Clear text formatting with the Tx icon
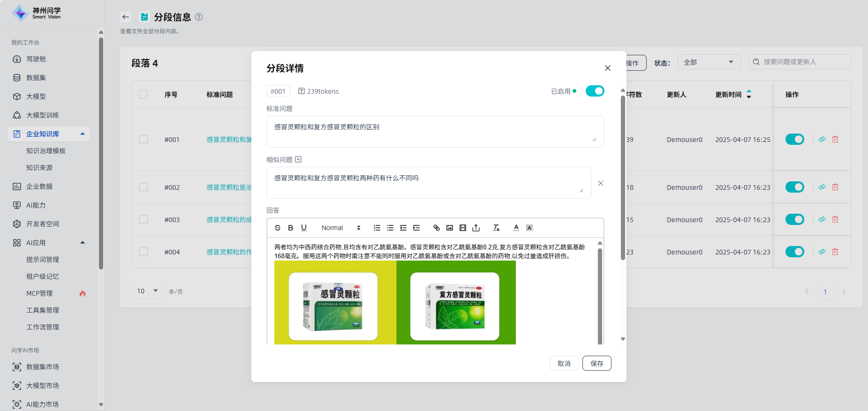 point(496,228)
